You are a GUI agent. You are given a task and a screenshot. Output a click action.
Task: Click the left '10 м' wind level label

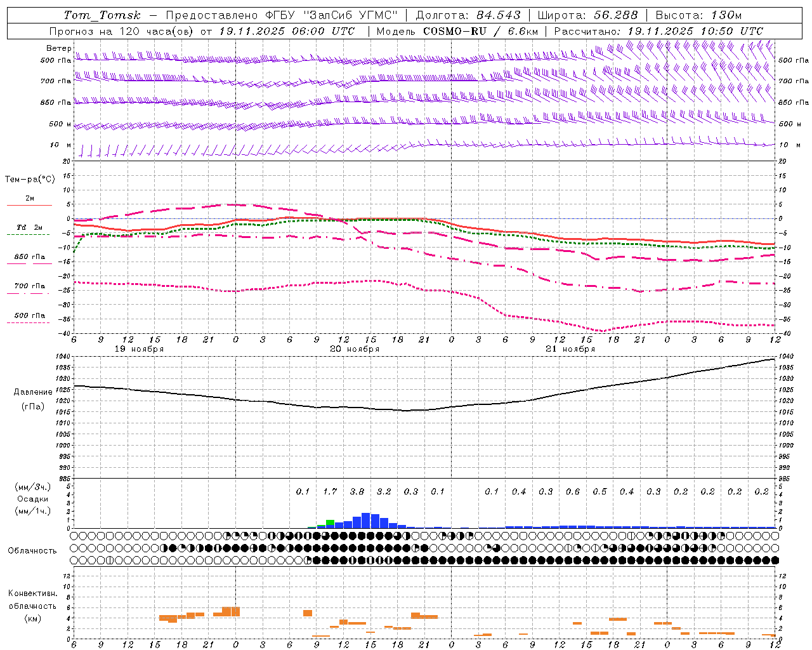pyautogui.click(x=61, y=145)
